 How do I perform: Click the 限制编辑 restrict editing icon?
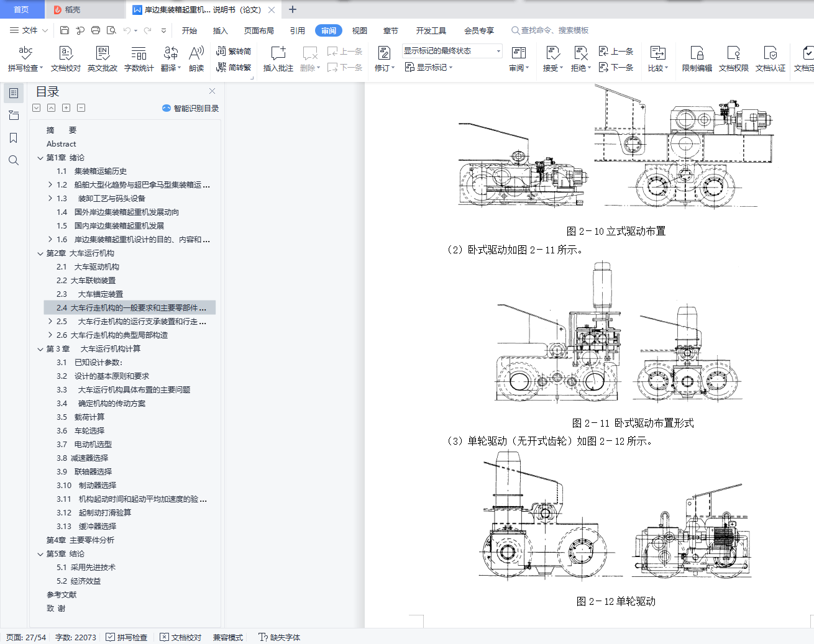(x=697, y=58)
